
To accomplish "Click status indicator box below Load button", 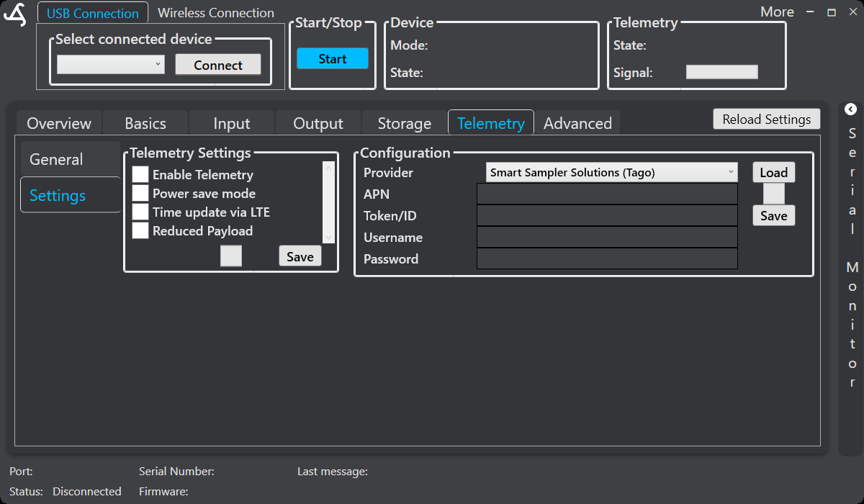I will tap(774, 194).
